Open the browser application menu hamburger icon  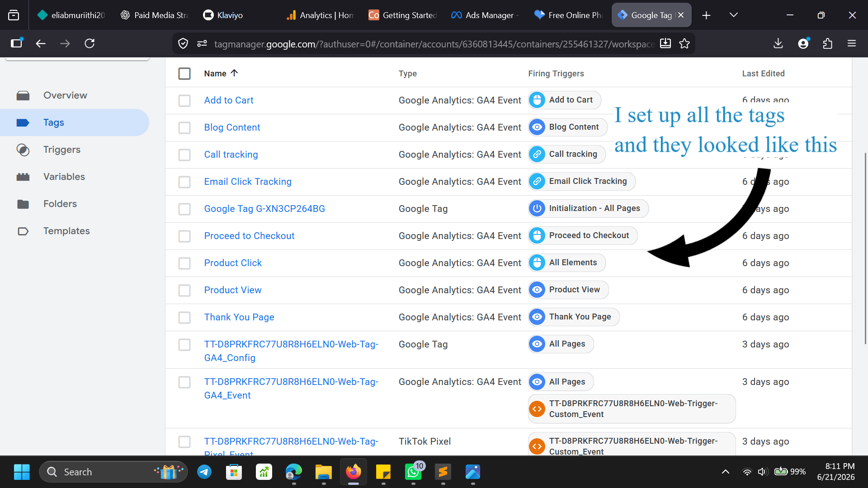click(x=852, y=43)
